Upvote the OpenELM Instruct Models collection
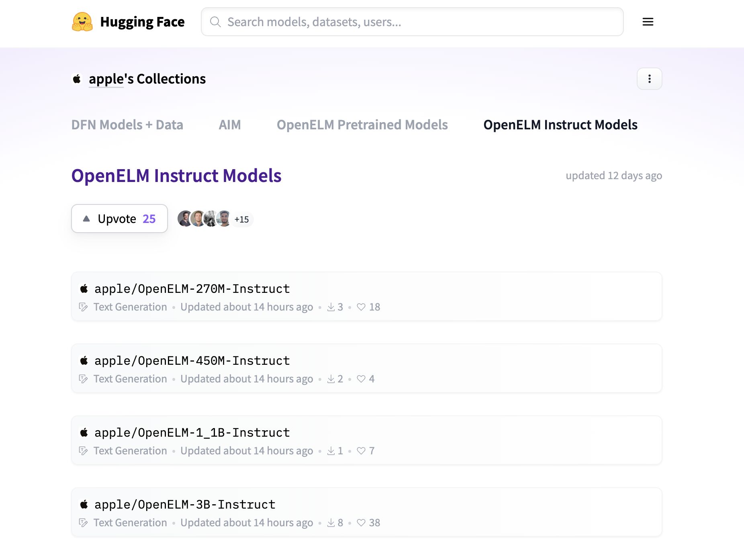Screen dimensions: 744x560 (119, 219)
